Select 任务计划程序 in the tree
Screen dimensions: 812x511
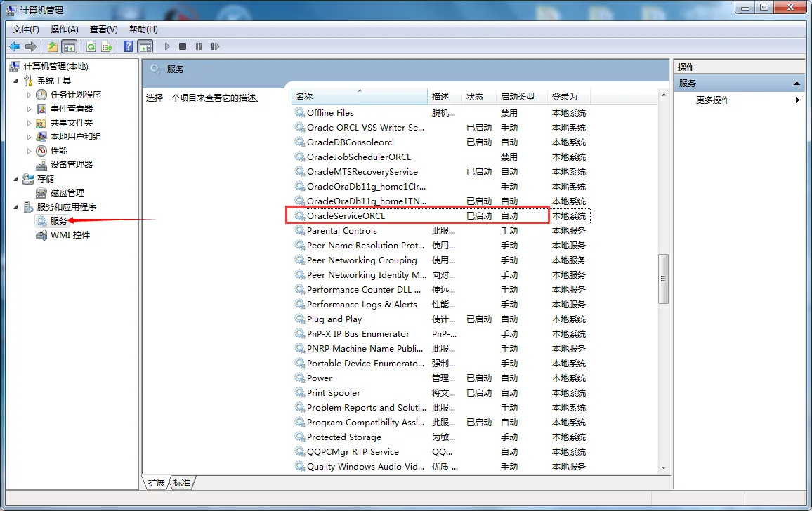(76, 94)
